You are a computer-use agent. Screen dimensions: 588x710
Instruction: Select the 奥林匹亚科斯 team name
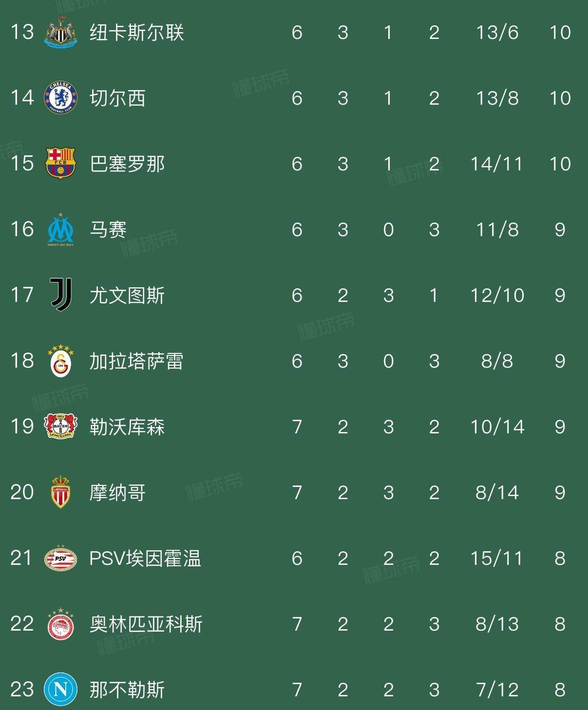coord(146,624)
